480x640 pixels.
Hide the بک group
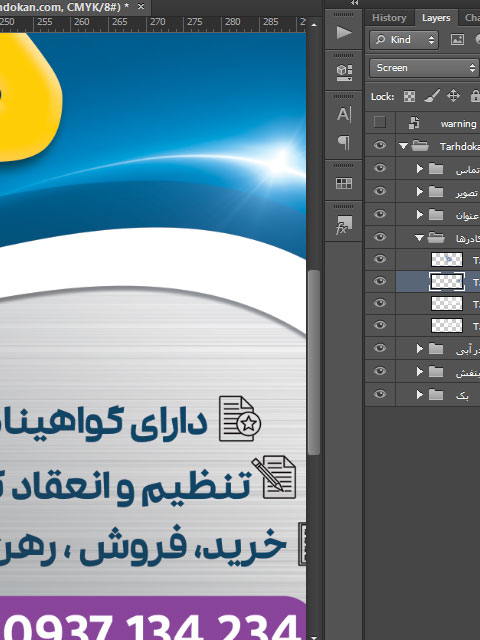tap(380, 393)
